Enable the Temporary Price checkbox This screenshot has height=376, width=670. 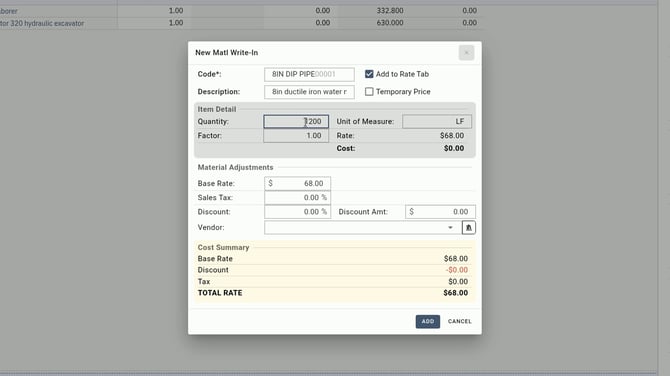[x=369, y=91]
